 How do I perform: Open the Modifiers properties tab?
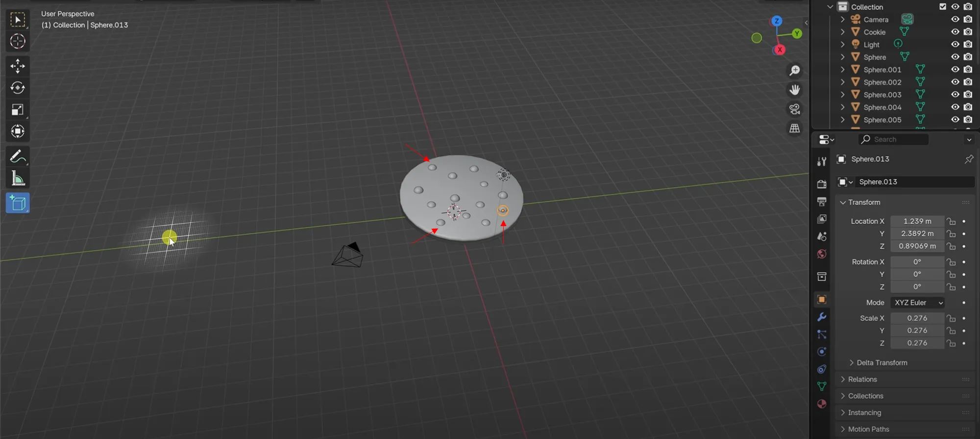point(822,317)
